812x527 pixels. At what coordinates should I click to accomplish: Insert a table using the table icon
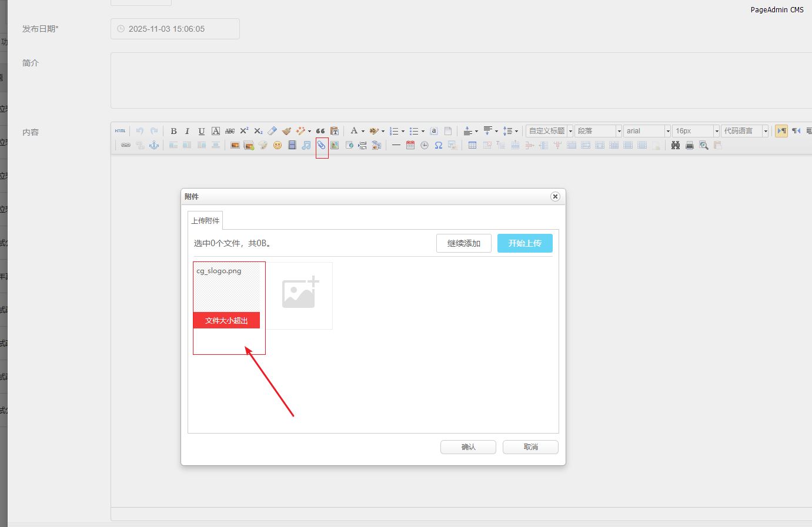472,145
